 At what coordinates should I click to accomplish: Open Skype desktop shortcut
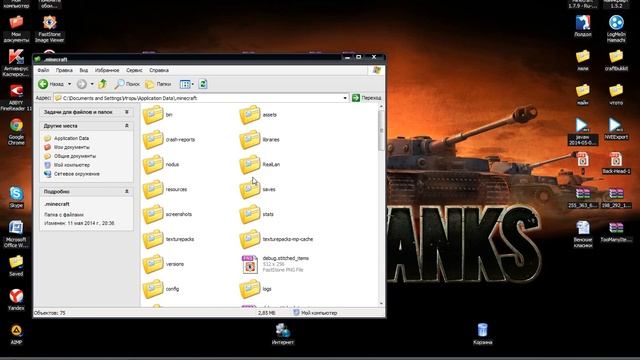coord(16,197)
